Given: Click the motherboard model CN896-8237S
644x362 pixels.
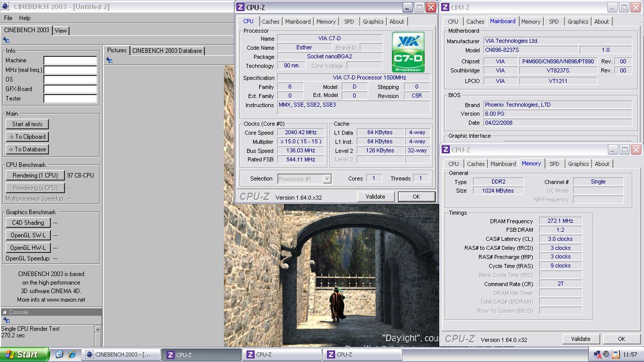Looking at the screenshot, I should coord(530,50).
